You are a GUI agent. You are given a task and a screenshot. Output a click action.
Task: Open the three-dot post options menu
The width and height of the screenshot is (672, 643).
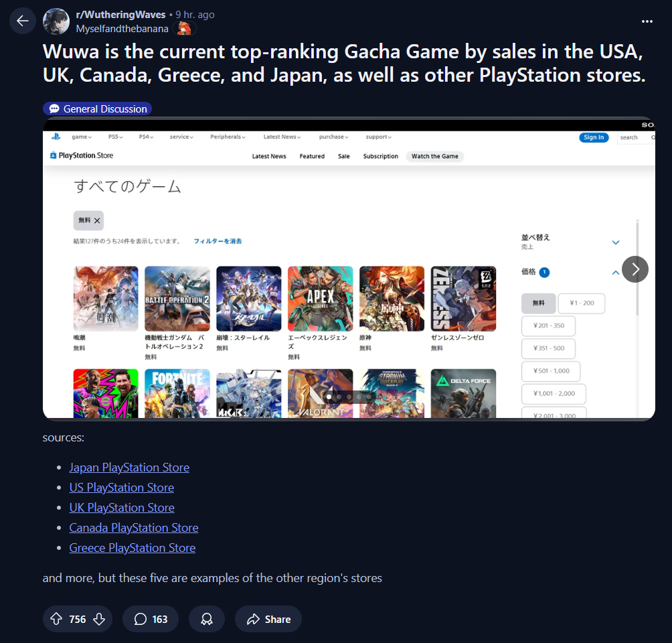tap(647, 21)
